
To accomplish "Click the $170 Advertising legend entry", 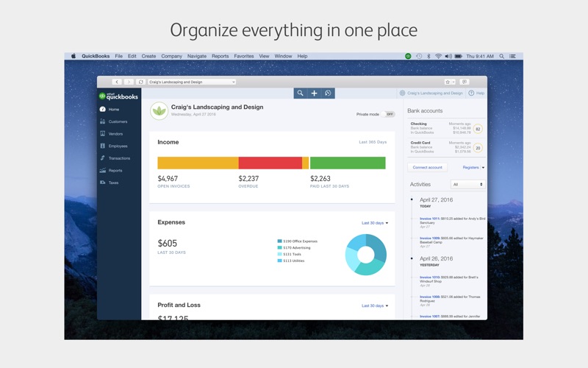I will pos(294,248).
